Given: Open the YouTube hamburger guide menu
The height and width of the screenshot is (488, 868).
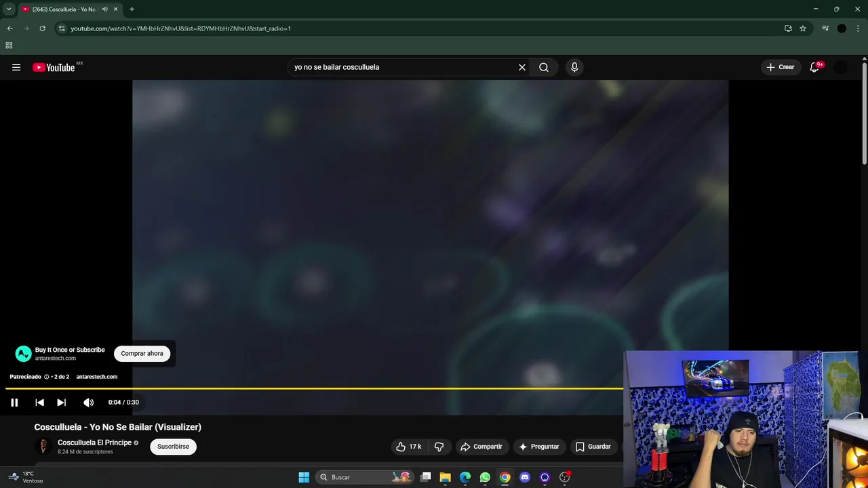Looking at the screenshot, I should tap(16, 67).
